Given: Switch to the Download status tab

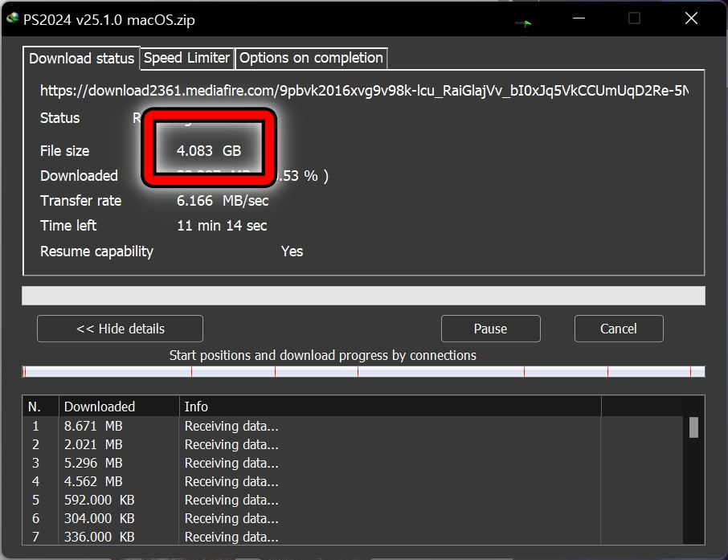Looking at the screenshot, I should coord(81,59).
